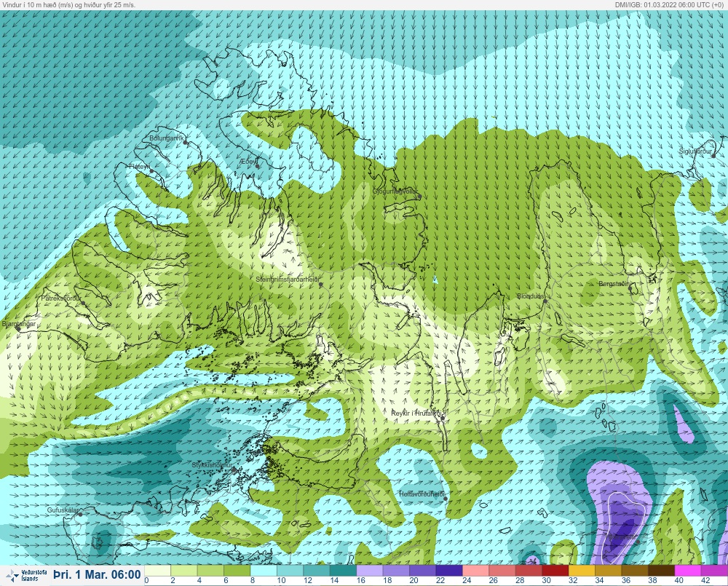Image resolution: width=728 pixels, height=586 pixels.
Task: Click the Bolungarvík station marker
Action: (x=185, y=143)
